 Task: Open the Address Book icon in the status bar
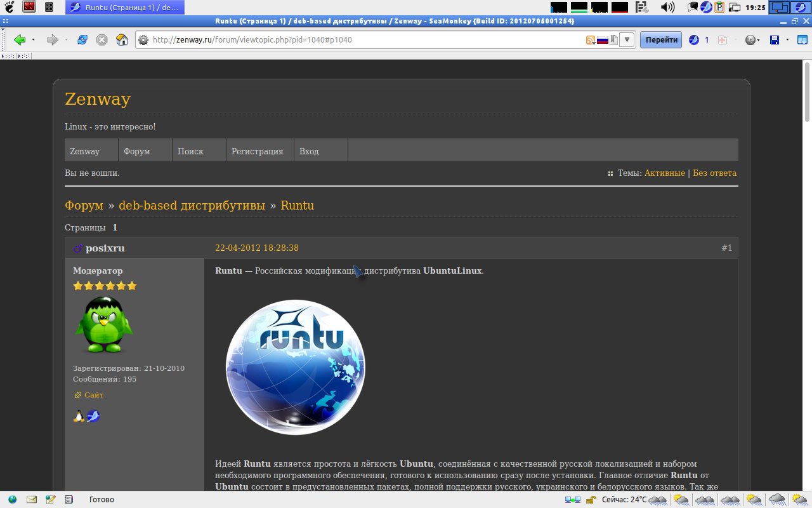(x=69, y=500)
